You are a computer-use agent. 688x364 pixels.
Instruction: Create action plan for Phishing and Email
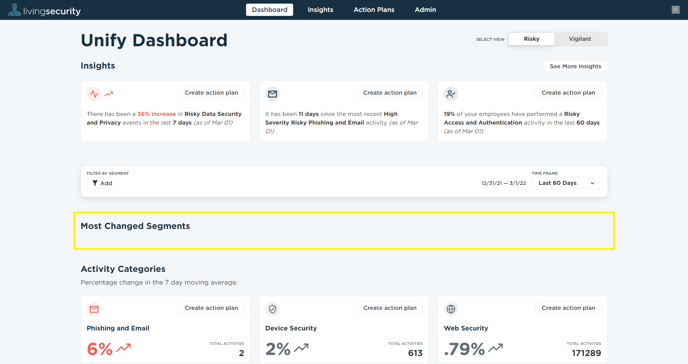(x=211, y=308)
